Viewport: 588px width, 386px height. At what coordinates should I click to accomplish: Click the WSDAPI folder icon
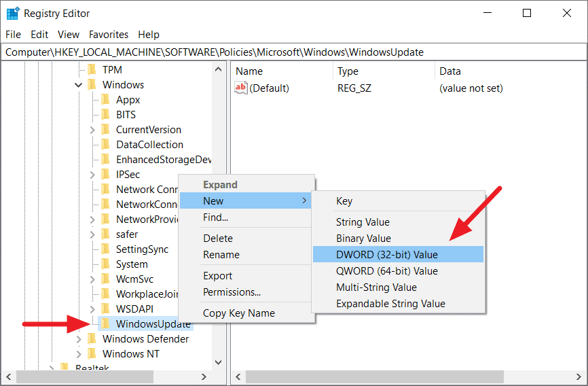click(105, 309)
